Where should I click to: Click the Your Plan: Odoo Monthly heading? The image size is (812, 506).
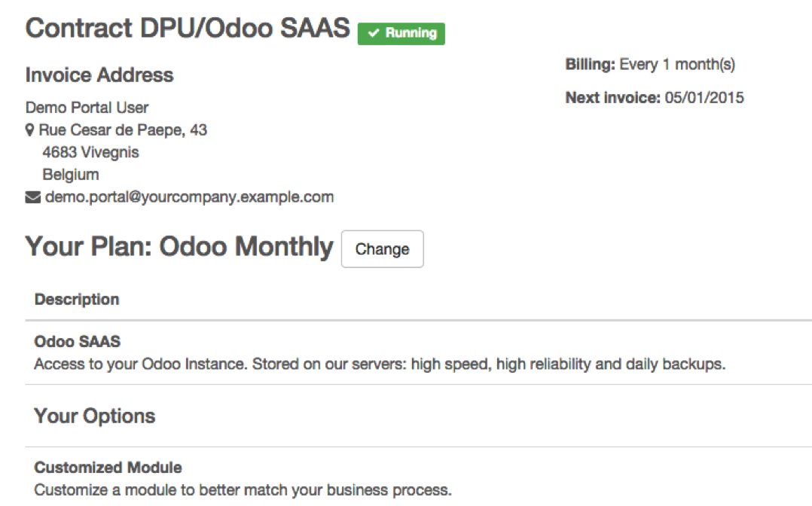pyautogui.click(x=179, y=246)
